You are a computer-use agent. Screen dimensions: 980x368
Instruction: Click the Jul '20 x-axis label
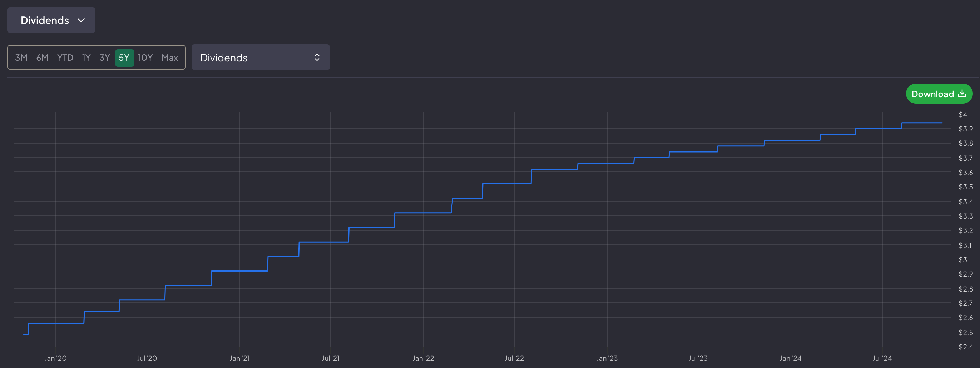(147, 358)
